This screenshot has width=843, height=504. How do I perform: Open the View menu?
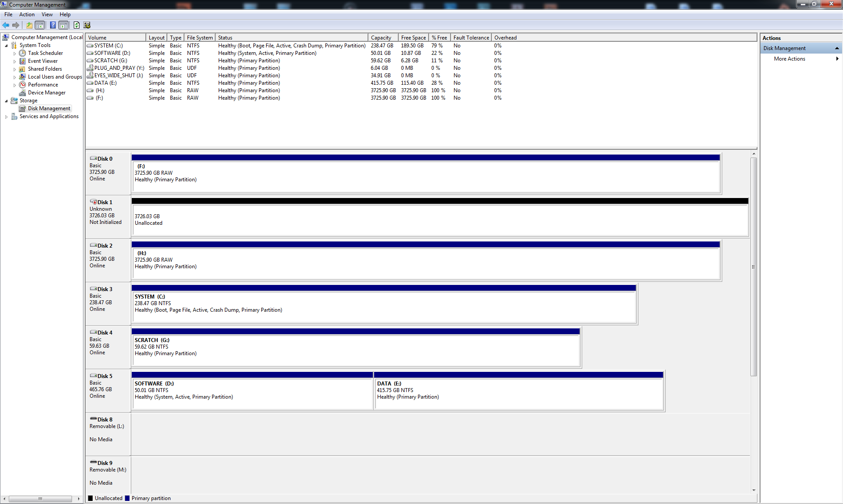click(x=47, y=14)
